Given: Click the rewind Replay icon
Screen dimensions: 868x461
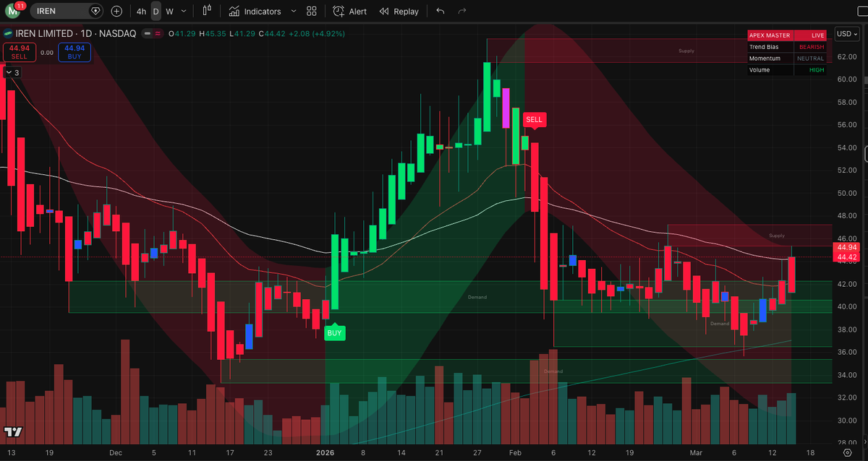Looking at the screenshot, I should click(384, 12).
